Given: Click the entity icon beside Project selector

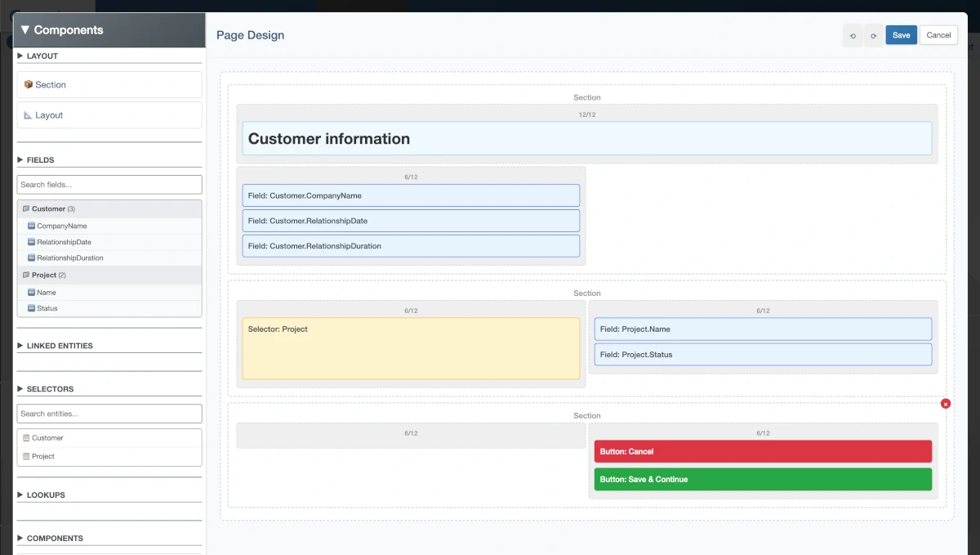Looking at the screenshot, I should (27, 456).
